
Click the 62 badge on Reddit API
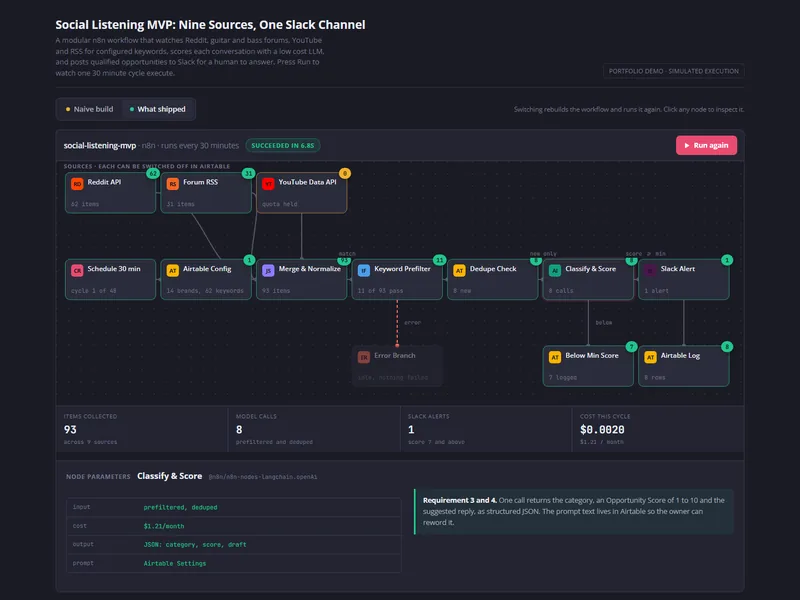click(153, 173)
